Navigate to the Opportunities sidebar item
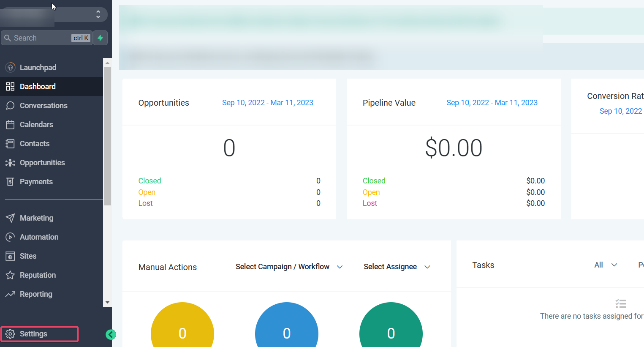This screenshot has height=347, width=644. point(52,162)
